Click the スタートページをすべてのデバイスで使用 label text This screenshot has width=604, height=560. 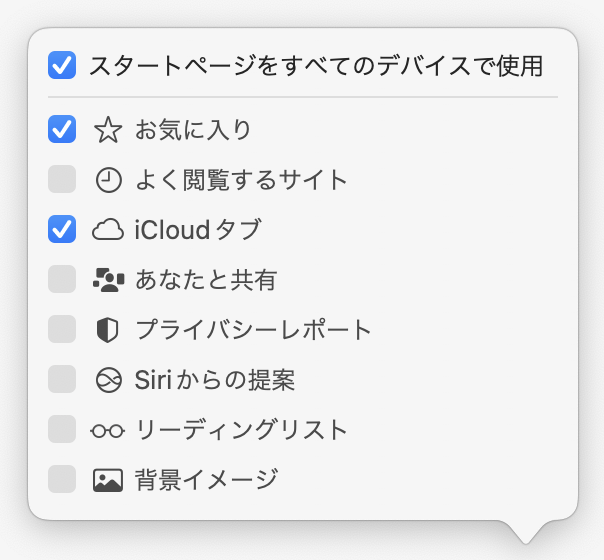[316, 67]
